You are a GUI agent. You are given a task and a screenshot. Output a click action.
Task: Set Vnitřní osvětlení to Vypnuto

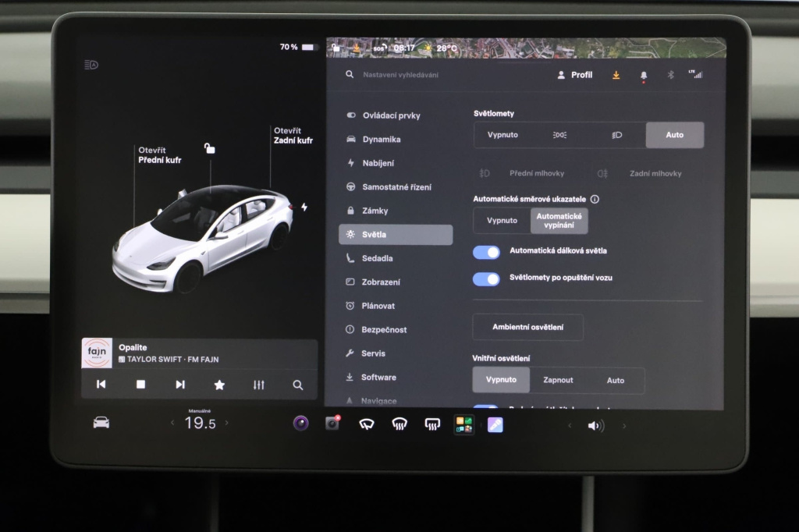501,380
